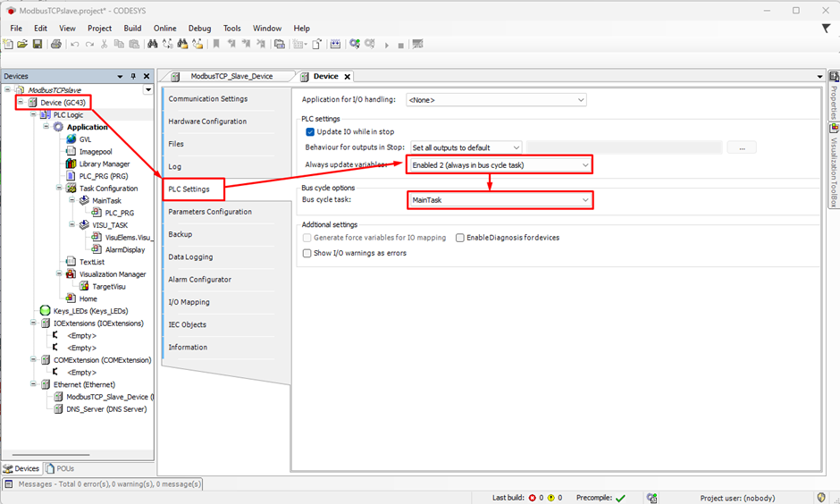The width and height of the screenshot is (840, 504).
Task: Select the Communication Settings page
Action: 208,99
